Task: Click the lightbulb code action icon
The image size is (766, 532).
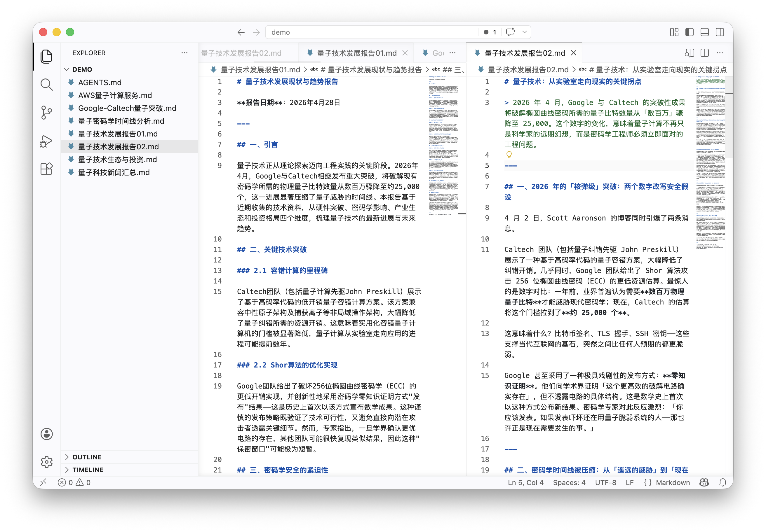Action: [x=509, y=155]
